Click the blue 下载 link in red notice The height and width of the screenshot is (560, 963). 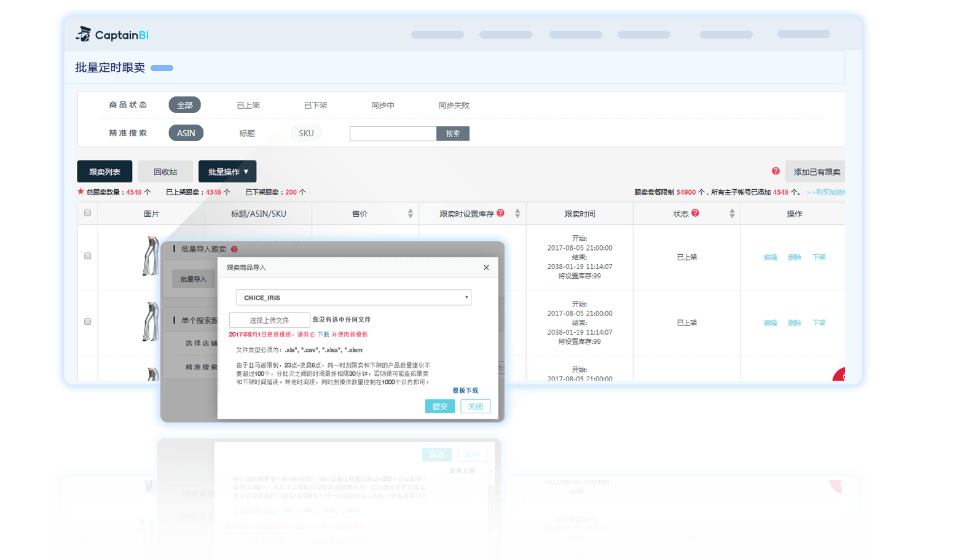coord(323,335)
